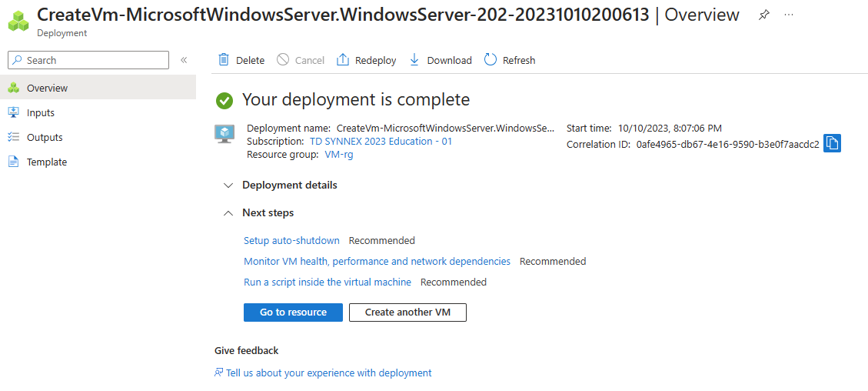
Task: Click the Deployment subtitle under page title
Action: 62,33
